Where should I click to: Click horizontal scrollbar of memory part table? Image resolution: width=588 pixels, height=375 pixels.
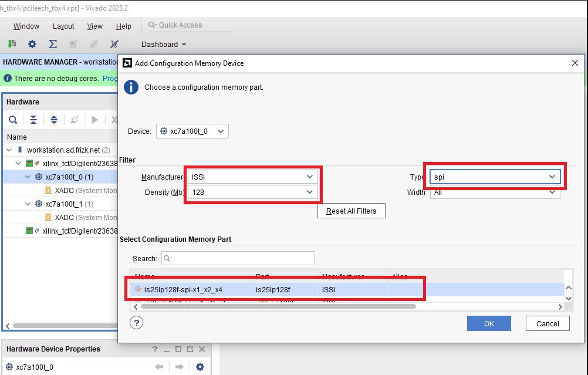[x=278, y=306]
